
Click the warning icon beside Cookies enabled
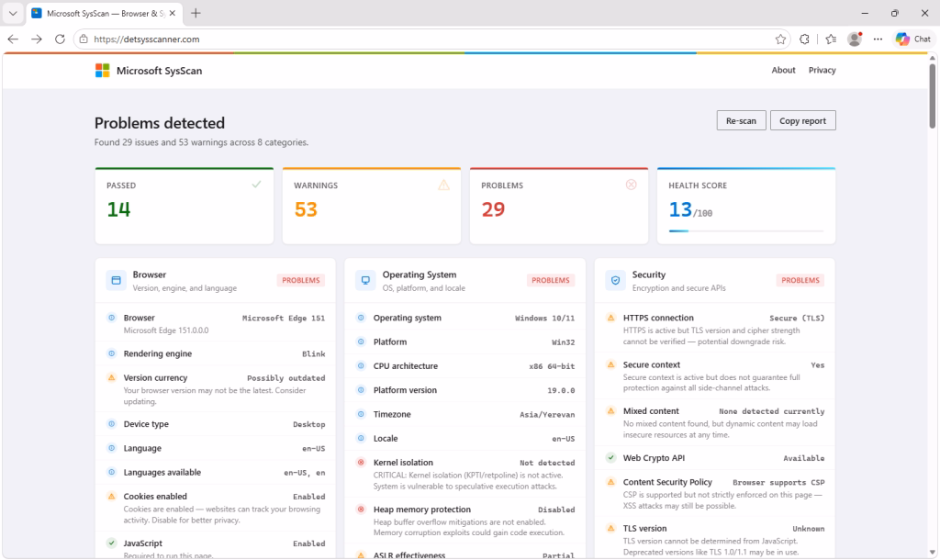pyautogui.click(x=111, y=496)
